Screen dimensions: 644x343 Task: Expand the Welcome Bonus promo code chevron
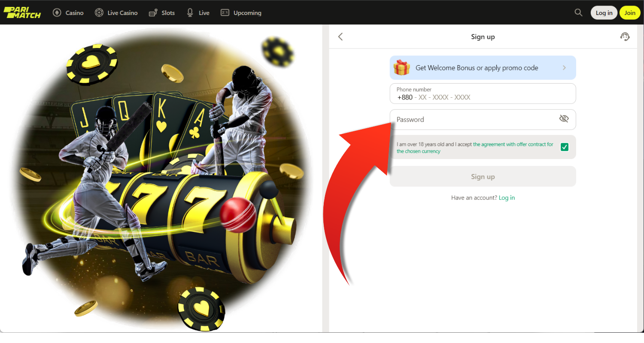(564, 68)
